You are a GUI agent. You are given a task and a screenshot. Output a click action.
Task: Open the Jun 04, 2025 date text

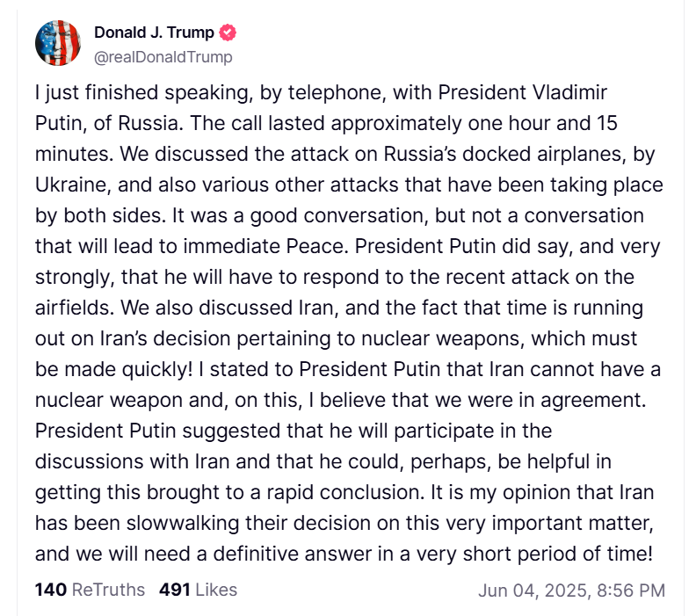pos(533,590)
